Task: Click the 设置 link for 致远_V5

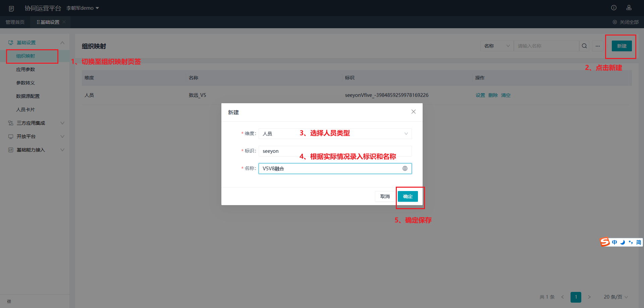Action: point(480,95)
